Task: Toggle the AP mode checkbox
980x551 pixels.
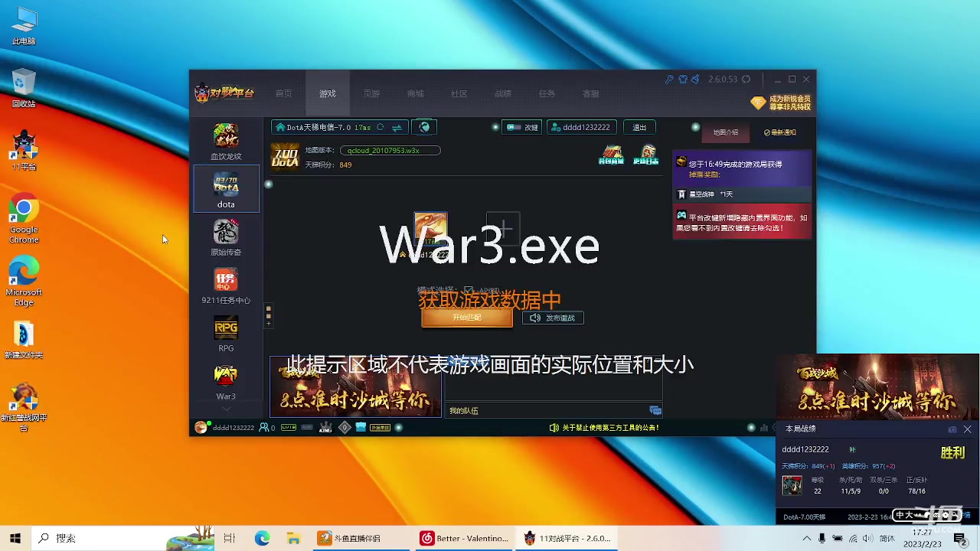Action: pos(469,291)
